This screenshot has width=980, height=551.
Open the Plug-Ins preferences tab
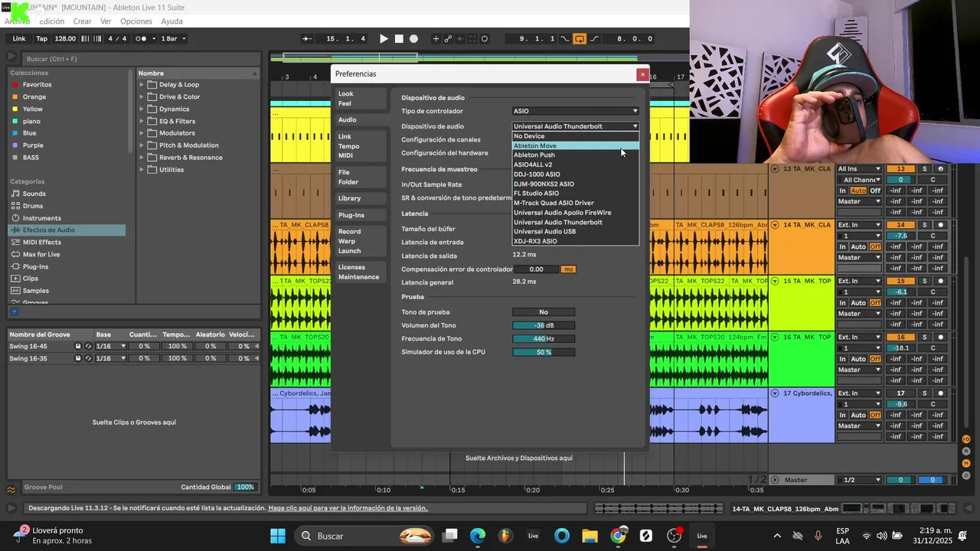(361, 215)
